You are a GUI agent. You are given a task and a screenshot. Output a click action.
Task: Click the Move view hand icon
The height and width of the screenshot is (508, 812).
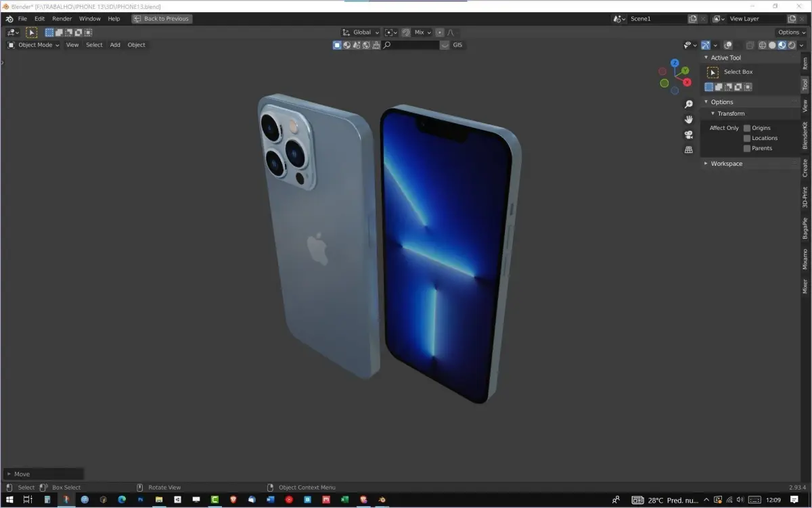[x=689, y=119]
